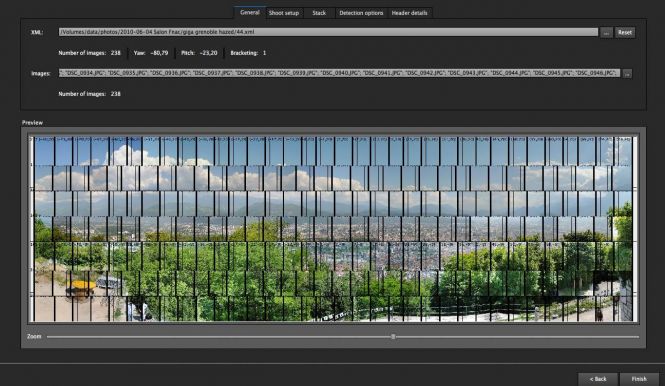The image size is (665, 386).
Task: Switch to Detection options tab
Action: [361, 13]
